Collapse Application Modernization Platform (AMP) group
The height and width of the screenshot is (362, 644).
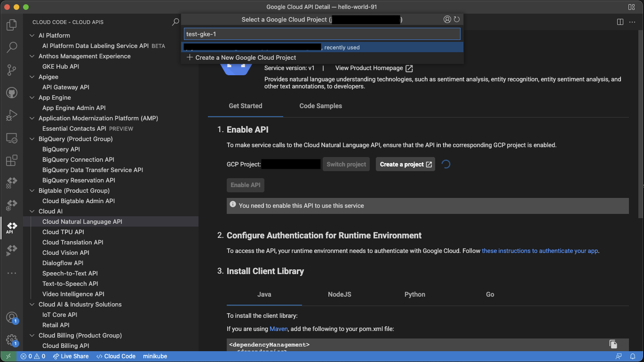coord(32,118)
